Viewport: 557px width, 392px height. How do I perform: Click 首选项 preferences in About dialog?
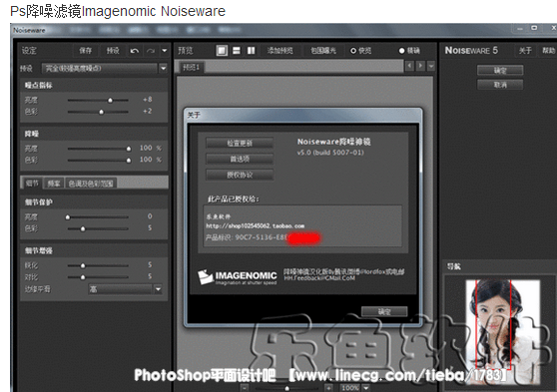tap(240, 159)
